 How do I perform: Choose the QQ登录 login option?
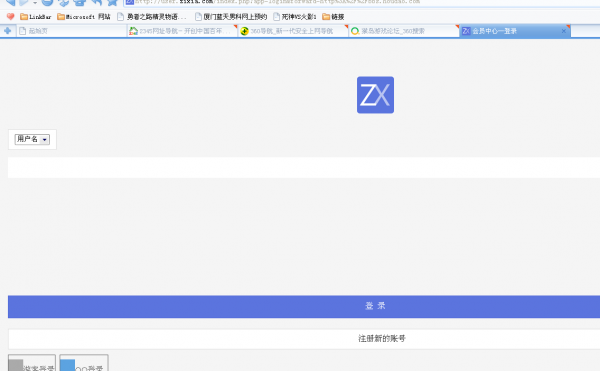[x=84, y=363]
